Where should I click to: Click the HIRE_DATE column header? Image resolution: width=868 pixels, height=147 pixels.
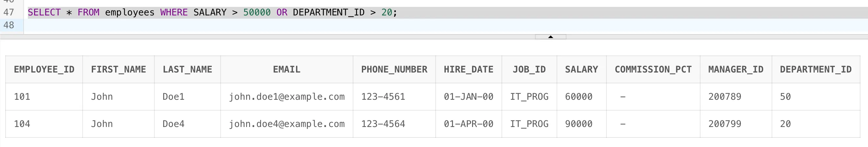point(468,70)
